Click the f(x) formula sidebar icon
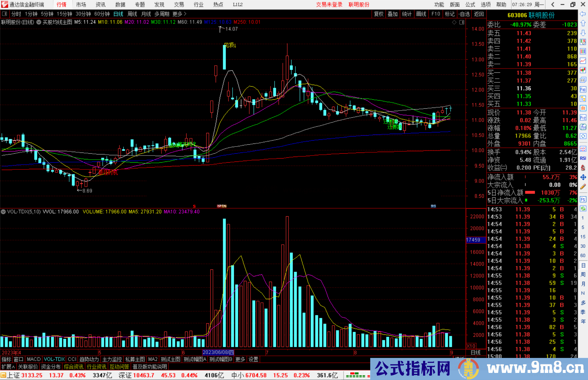 (583, 127)
